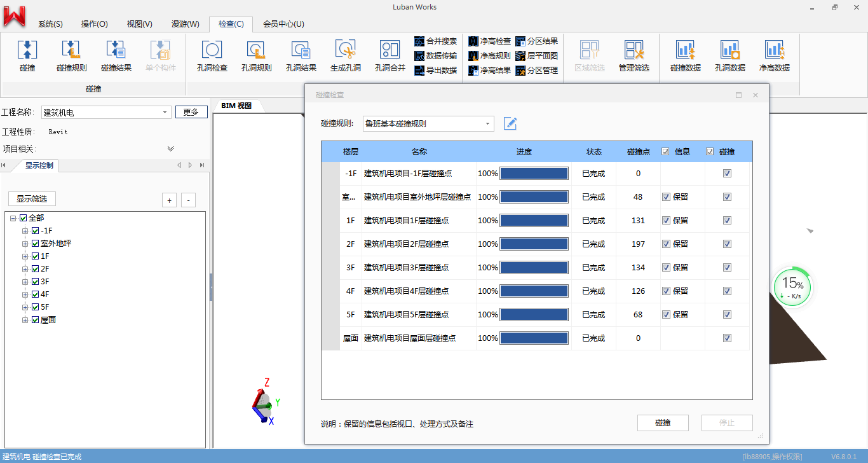Click 生成孔洞 generate holes
The width and height of the screenshot is (868, 463).
[346, 56]
